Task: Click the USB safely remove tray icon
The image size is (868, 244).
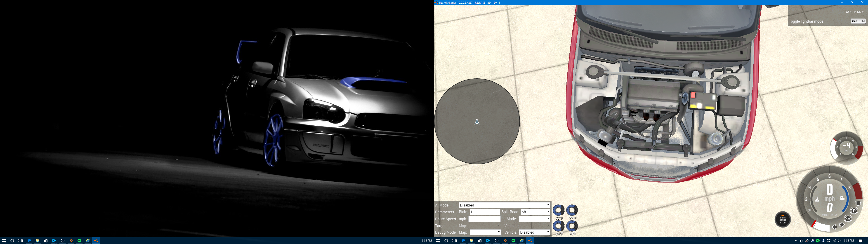Action: pyautogui.click(x=802, y=241)
